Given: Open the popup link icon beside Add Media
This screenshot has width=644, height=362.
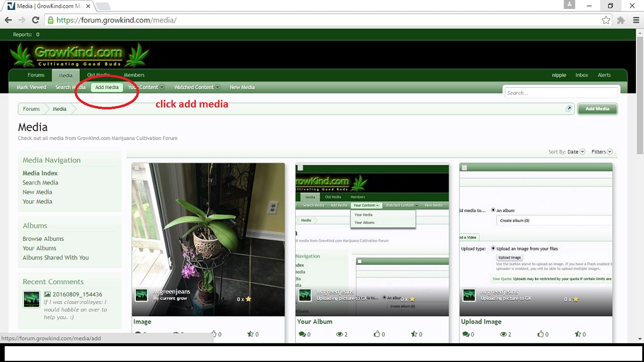Looking at the screenshot, I should (x=569, y=109).
